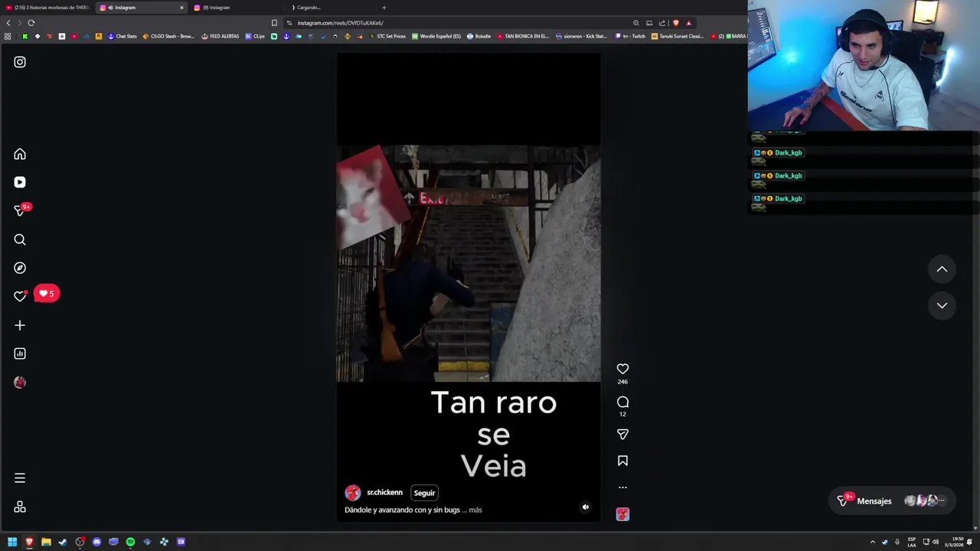Open own profile avatar in the sidebar
The height and width of the screenshot is (551, 980).
pos(20,383)
